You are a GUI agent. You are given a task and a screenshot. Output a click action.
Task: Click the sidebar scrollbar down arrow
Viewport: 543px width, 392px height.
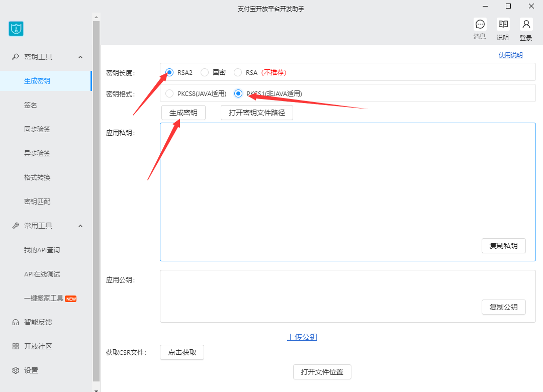96,390
